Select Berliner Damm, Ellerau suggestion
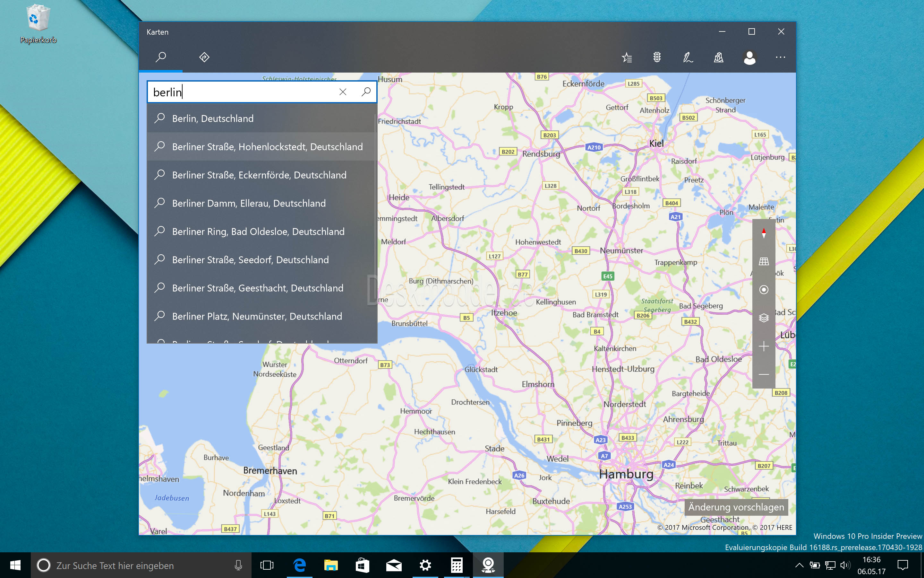The image size is (924, 578). [x=262, y=203]
